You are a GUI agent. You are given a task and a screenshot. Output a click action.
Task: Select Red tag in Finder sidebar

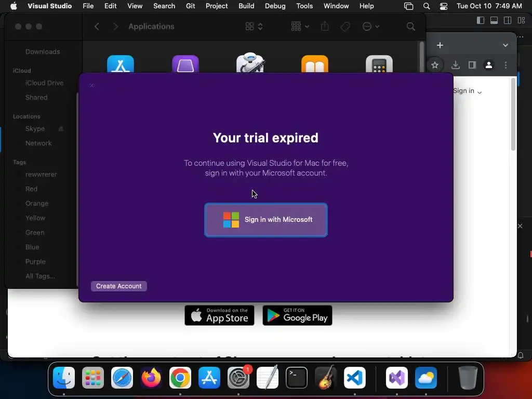(31, 189)
